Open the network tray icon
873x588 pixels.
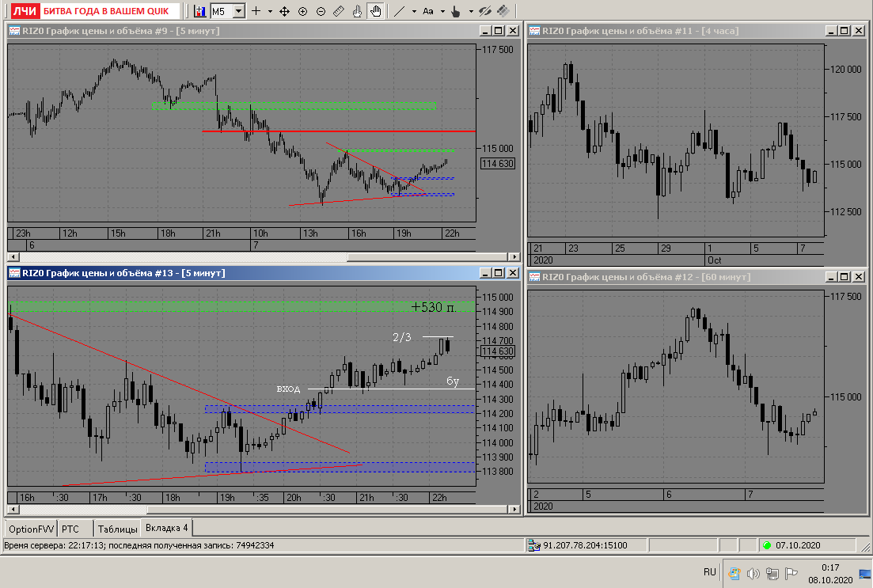coord(772,574)
